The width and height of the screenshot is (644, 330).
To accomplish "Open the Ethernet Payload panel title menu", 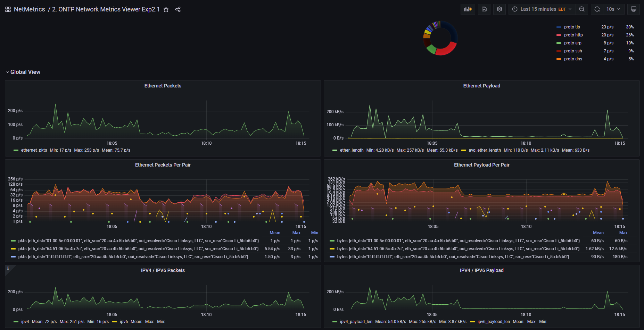I will pyautogui.click(x=482, y=86).
